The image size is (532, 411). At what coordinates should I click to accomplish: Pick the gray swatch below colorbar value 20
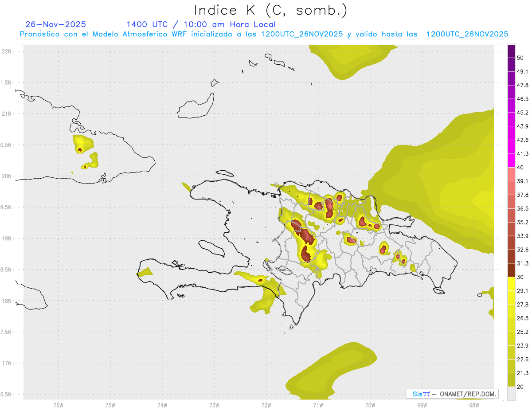point(511,394)
